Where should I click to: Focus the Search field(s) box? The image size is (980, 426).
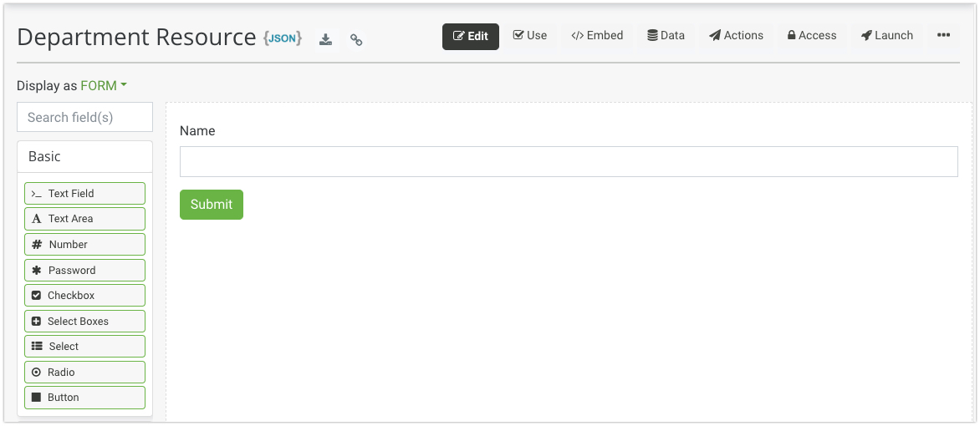[84, 118]
